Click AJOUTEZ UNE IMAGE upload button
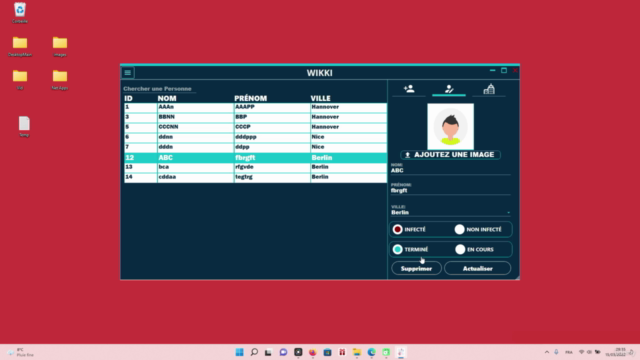640x360 pixels. tap(451, 155)
